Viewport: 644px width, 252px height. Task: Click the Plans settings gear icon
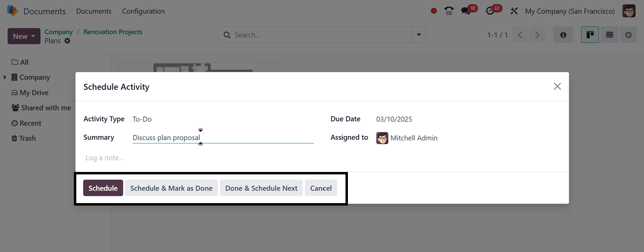[x=67, y=41]
